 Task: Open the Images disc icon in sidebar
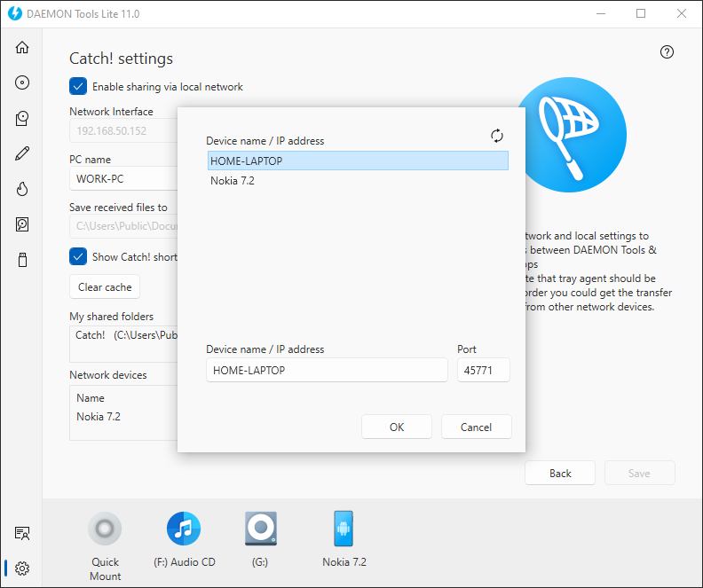tap(22, 82)
